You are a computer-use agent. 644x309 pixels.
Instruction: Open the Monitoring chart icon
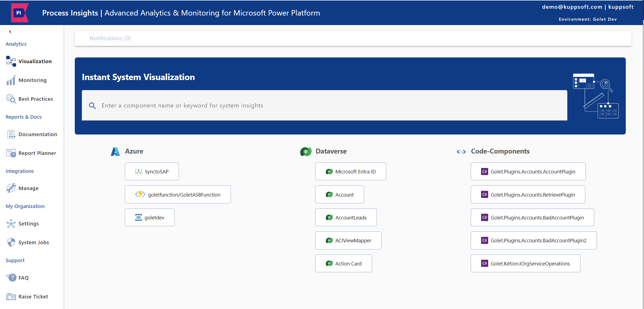[x=11, y=80]
